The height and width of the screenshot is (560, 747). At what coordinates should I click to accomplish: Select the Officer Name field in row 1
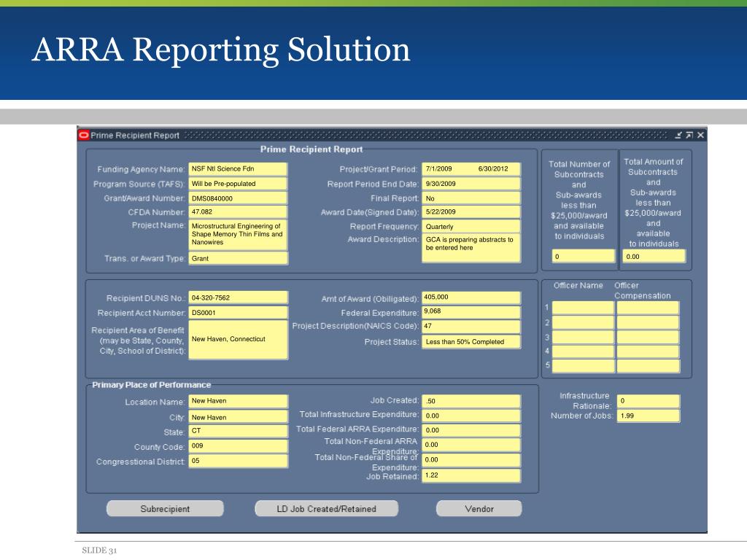point(583,308)
